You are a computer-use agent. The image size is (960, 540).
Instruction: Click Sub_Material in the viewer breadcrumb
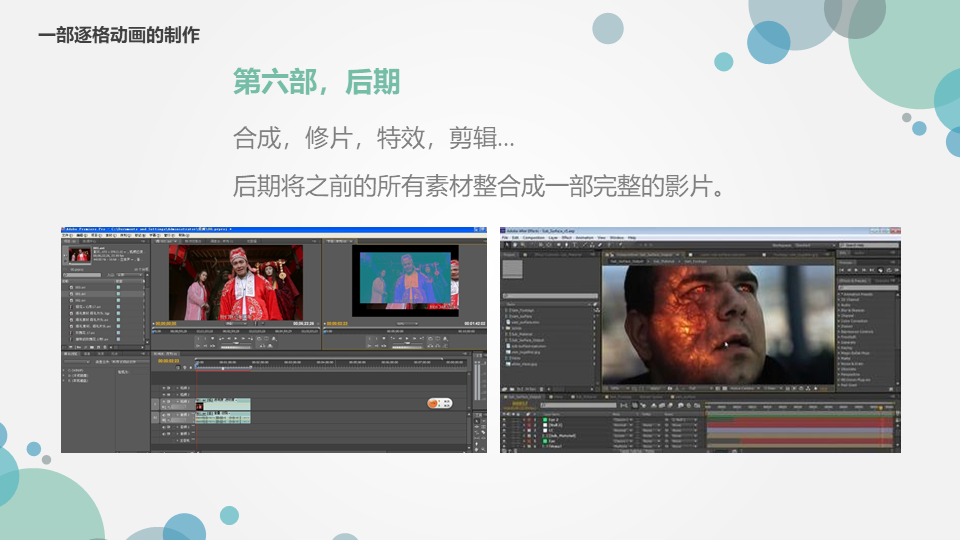tap(664, 261)
